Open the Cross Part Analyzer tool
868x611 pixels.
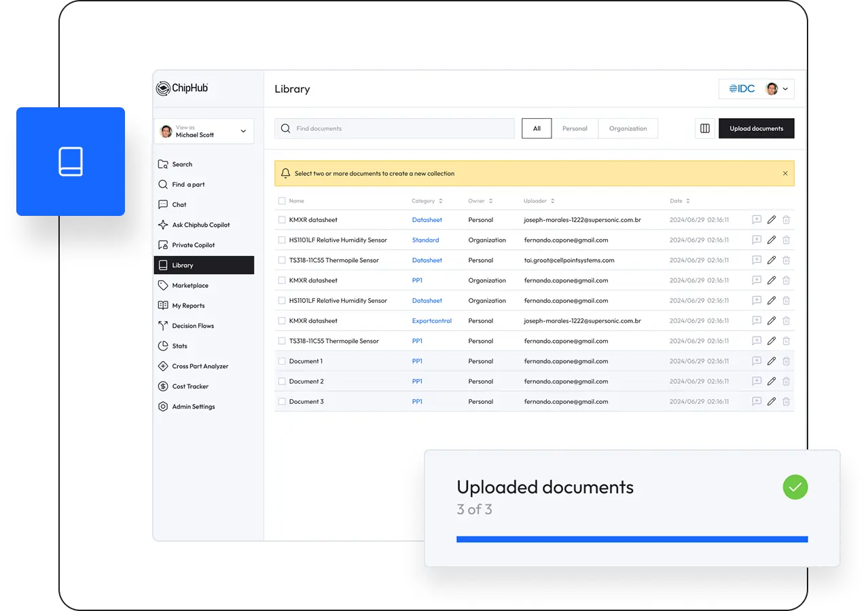click(200, 367)
